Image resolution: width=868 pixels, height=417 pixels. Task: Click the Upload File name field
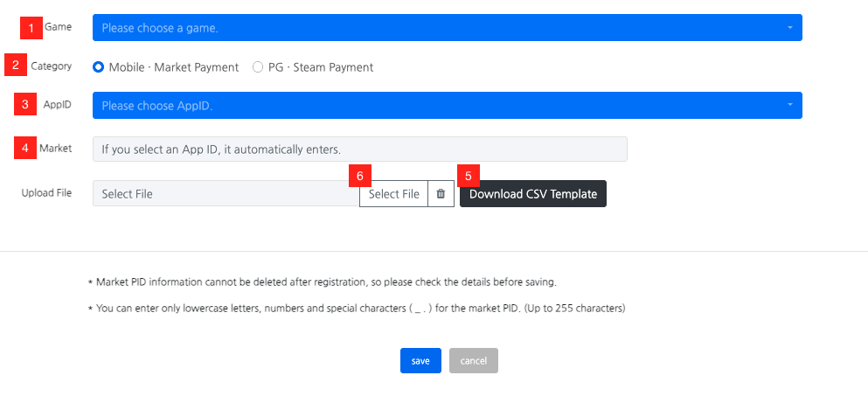(x=226, y=194)
